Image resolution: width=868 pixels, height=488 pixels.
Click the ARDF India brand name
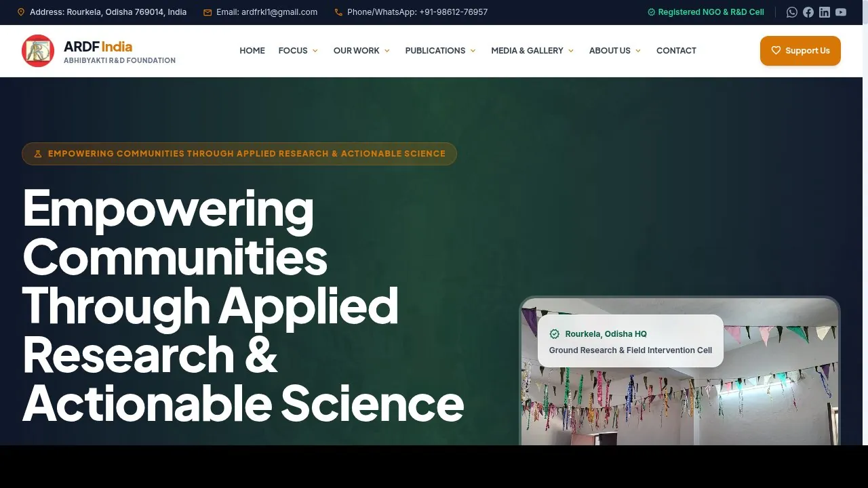click(98, 46)
